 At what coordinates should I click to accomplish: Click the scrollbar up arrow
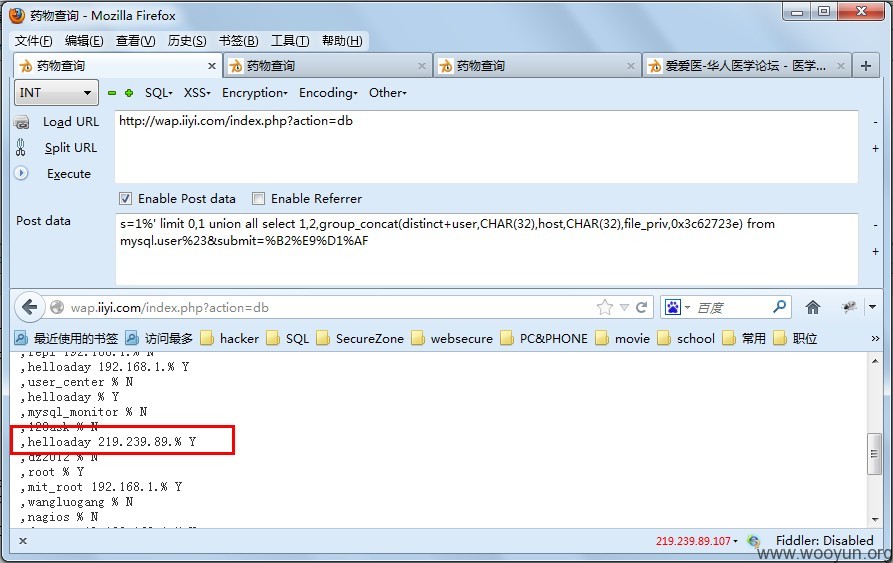(874, 360)
